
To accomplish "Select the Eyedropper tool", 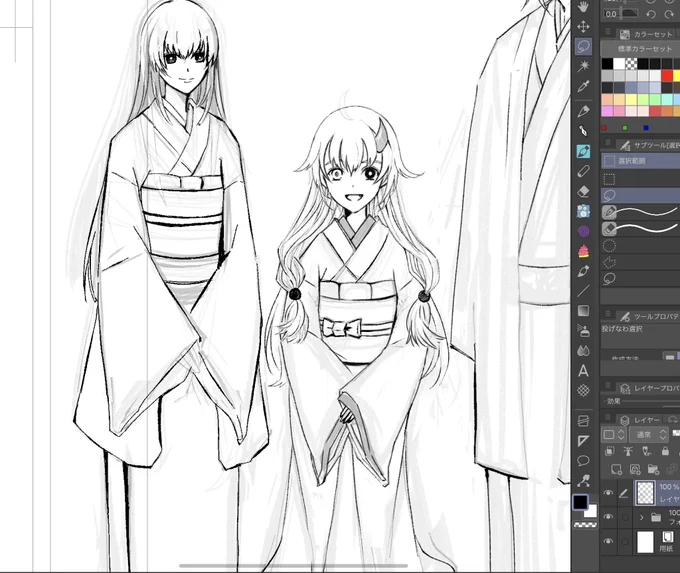I will 584,87.
